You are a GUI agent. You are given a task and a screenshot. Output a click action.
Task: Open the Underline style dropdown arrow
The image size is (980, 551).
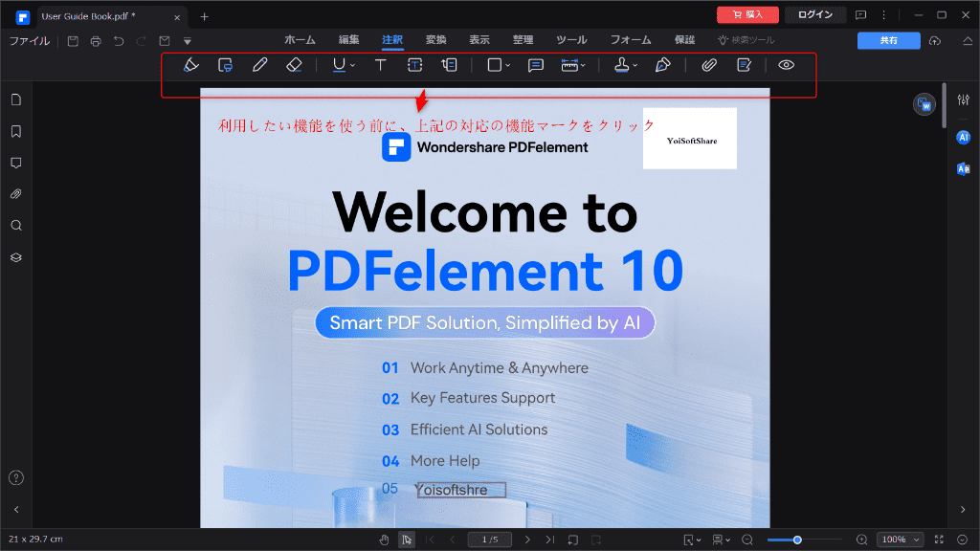pos(352,66)
